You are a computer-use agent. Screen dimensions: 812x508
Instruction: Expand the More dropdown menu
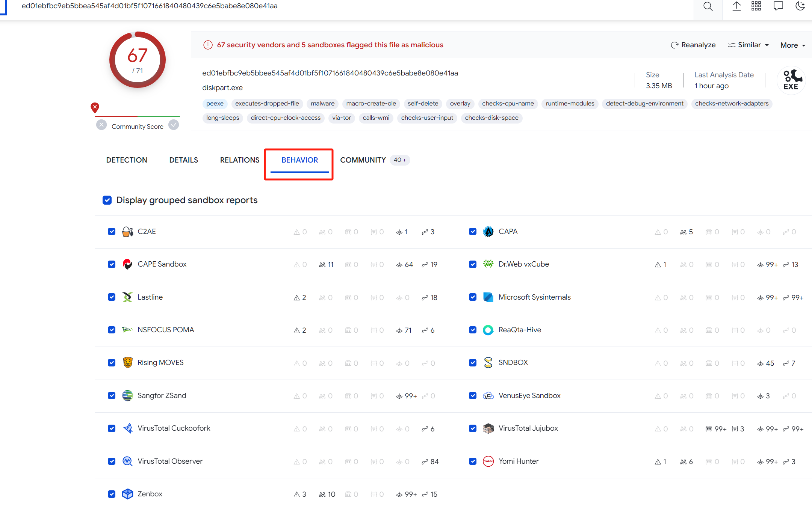coord(793,45)
